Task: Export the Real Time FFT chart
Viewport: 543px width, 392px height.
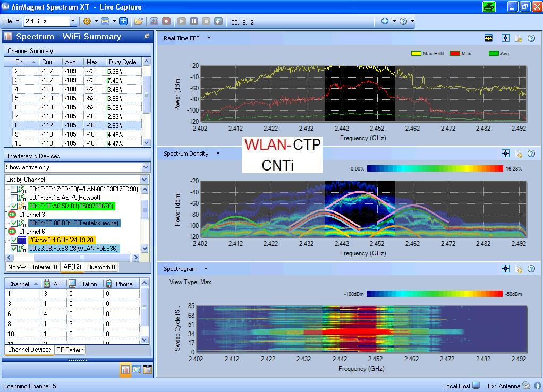Action: pos(519,38)
